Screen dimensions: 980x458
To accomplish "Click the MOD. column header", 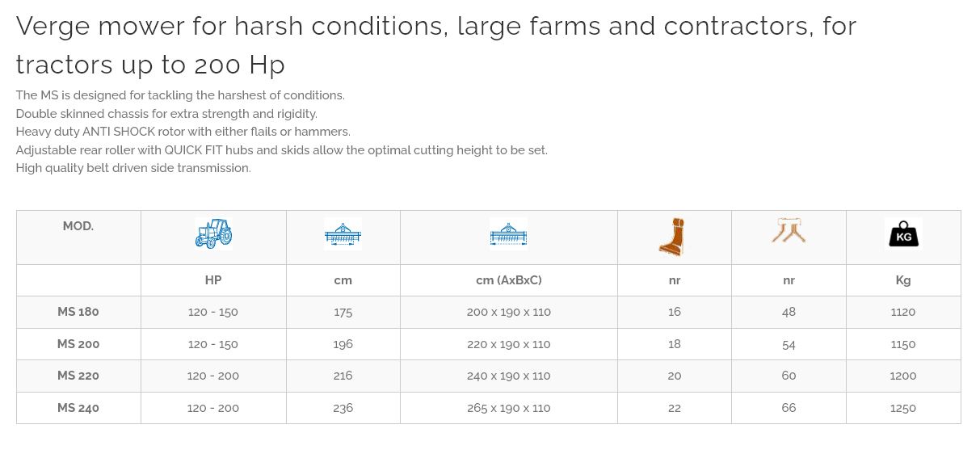I will click(78, 226).
